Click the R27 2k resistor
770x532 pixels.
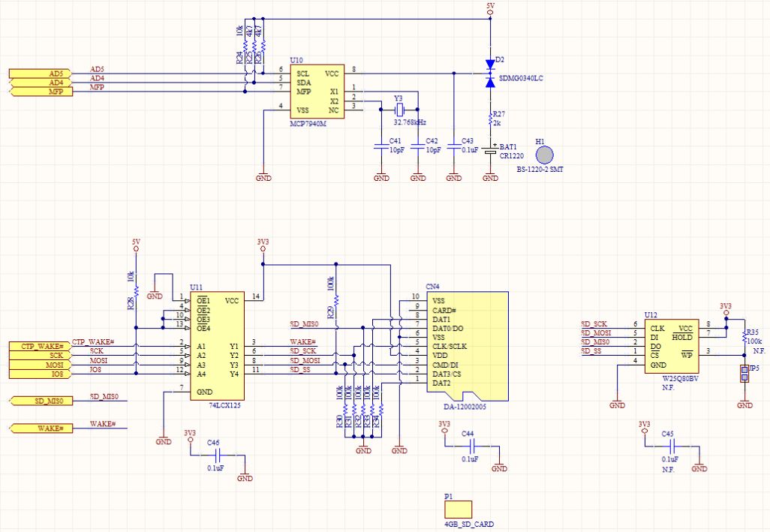point(490,119)
